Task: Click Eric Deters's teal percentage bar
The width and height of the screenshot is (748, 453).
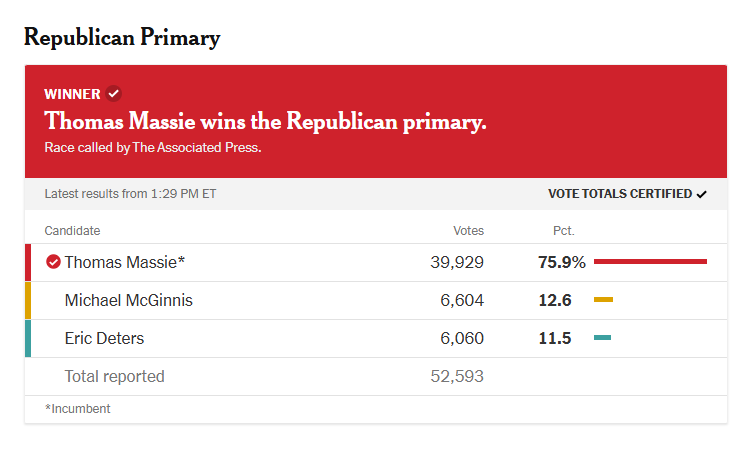Action: (603, 338)
